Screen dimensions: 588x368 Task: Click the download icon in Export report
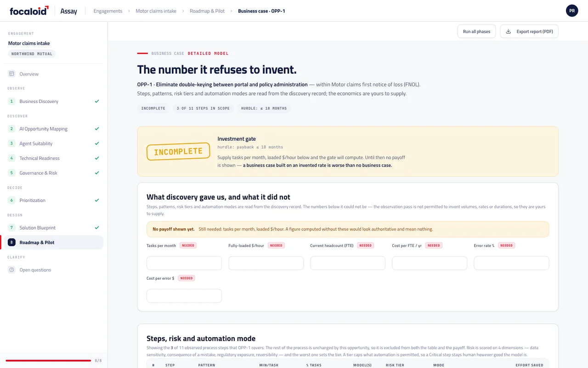click(508, 31)
